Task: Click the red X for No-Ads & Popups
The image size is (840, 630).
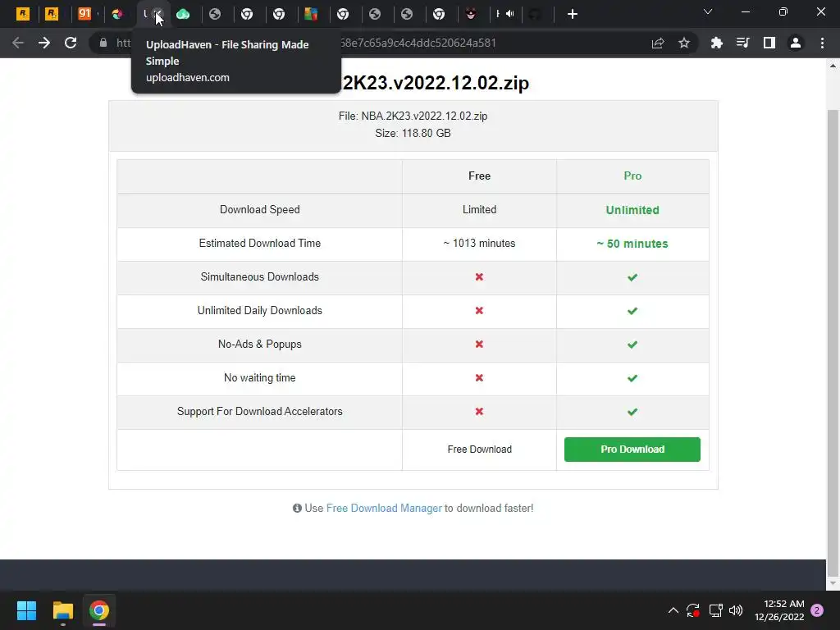Action: [x=479, y=345]
